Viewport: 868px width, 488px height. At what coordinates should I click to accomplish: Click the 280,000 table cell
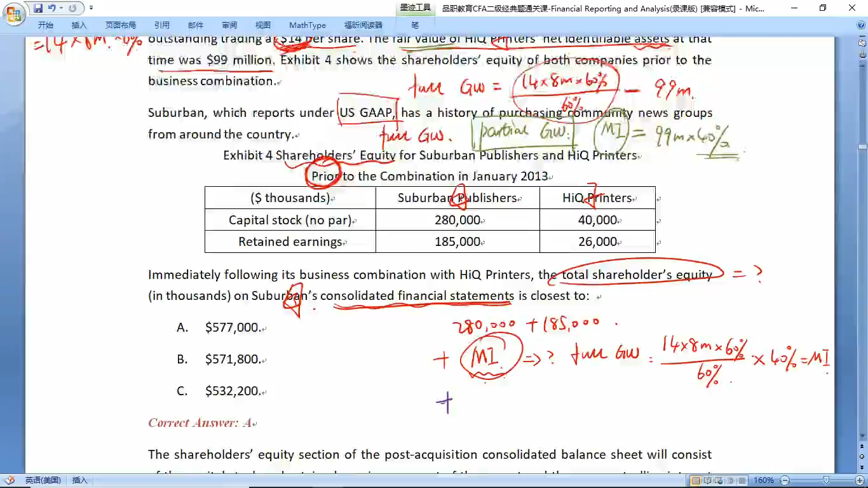458,220
